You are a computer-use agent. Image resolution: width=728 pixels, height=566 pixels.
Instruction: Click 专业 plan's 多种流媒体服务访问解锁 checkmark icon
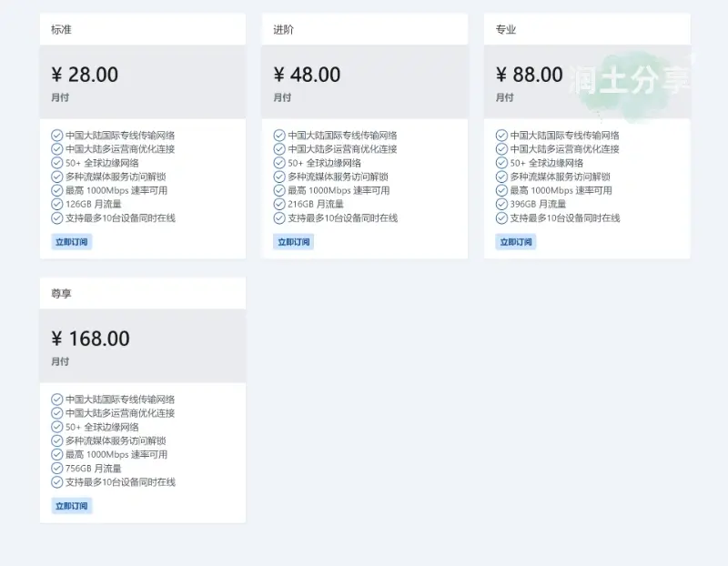point(501,177)
